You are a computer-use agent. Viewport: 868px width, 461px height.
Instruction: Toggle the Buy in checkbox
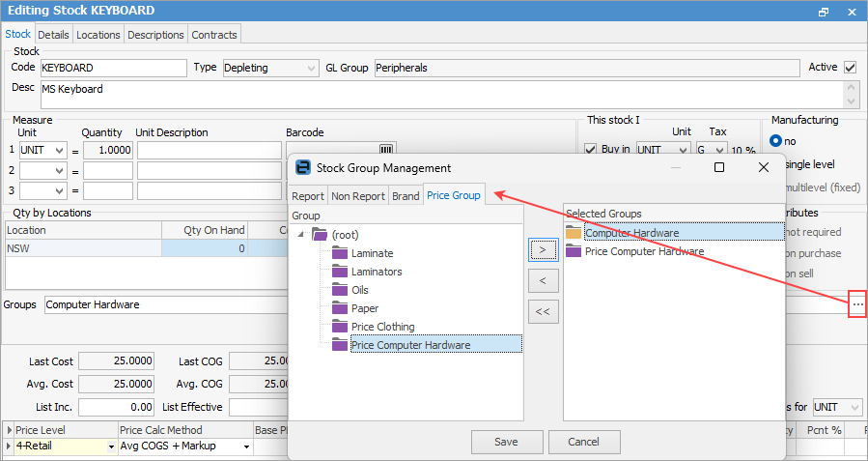click(x=592, y=151)
